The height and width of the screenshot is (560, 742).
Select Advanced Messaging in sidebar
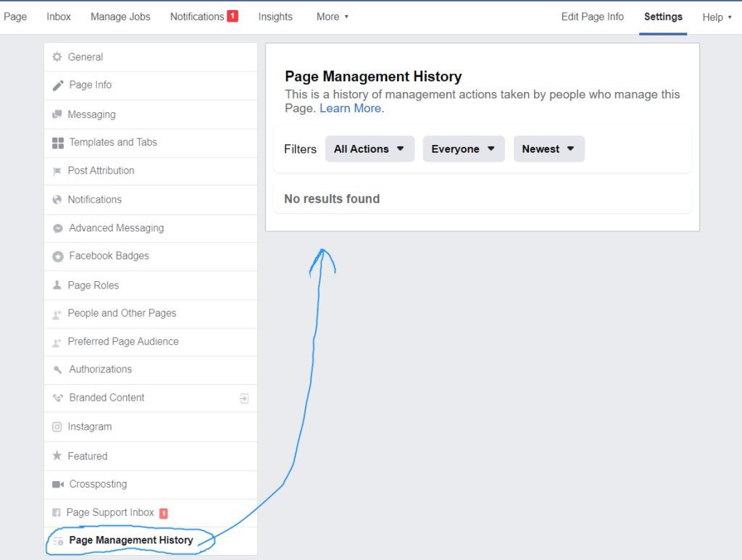pyautogui.click(x=151, y=228)
